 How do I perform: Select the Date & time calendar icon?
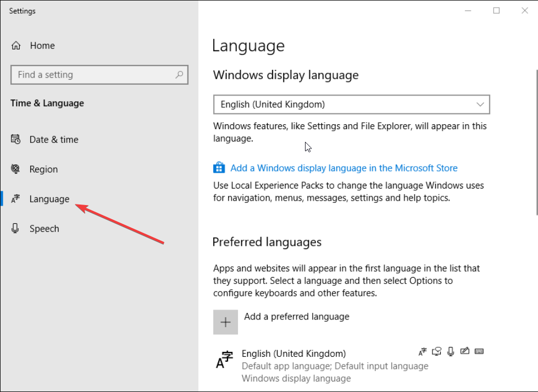pyautogui.click(x=15, y=139)
